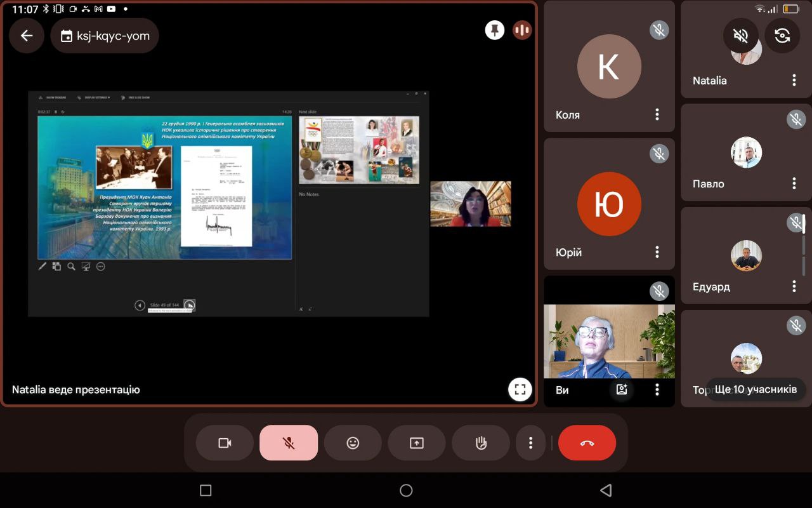This screenshot has height=508, width=812.
Task: Raise your hand in the meeting
Action: click(481, 443)
